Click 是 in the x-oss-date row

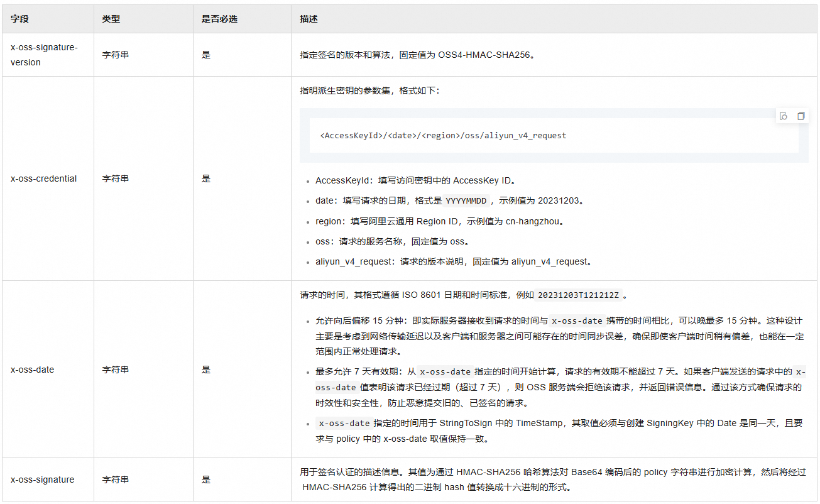[x=205, y=370]
